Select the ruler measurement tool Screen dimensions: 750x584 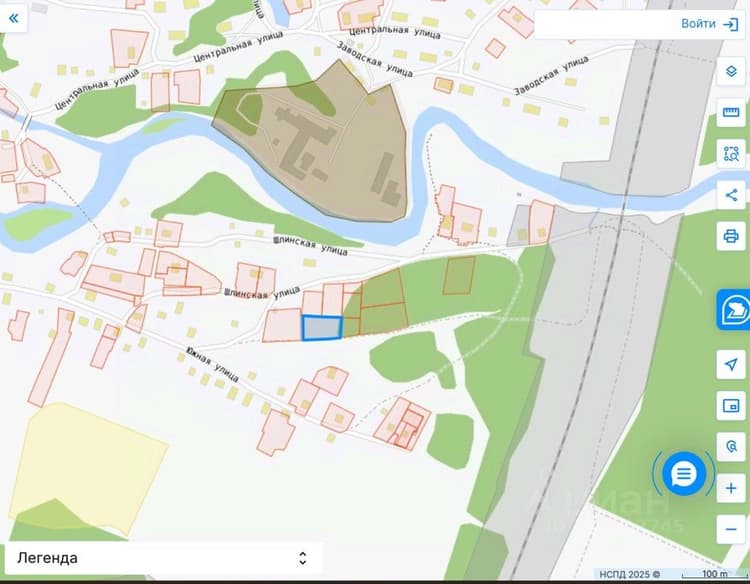click(x=731, y=112)
